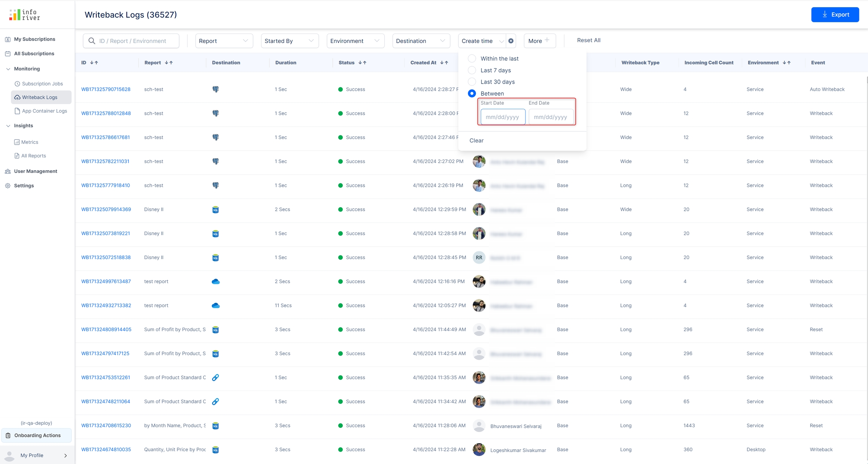868x464 pixels.
Task: Open Metrics chart icon in sidebar
Action: [x=17, y=142]
